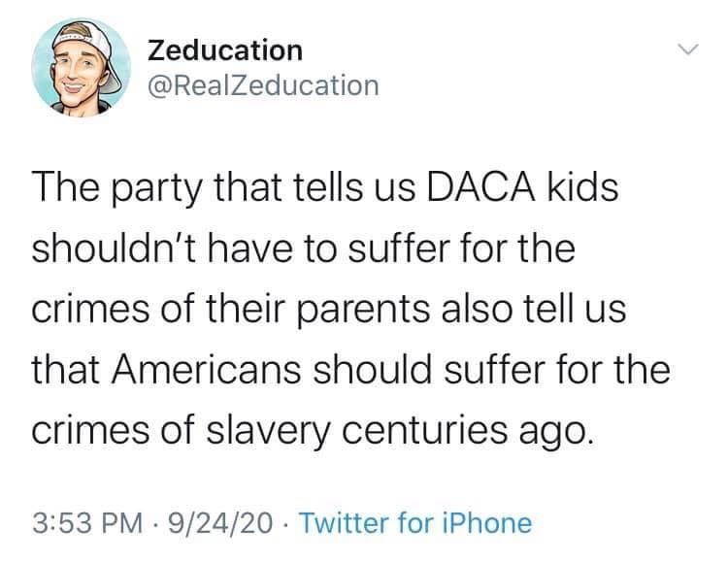Viewport: 728px width, 563px height.
Task: Open the Zeducation cartoon profile avatar
Action: point(81,67)
